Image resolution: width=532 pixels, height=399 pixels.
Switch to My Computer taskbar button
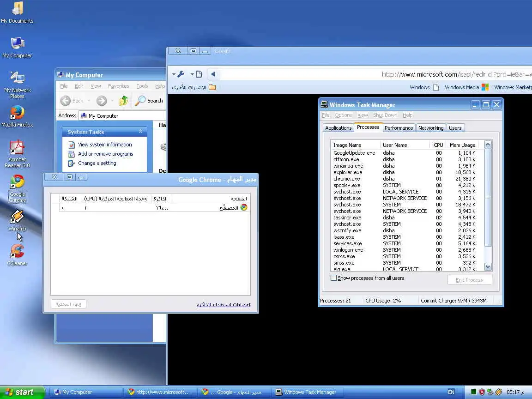[x=85, y=392]
